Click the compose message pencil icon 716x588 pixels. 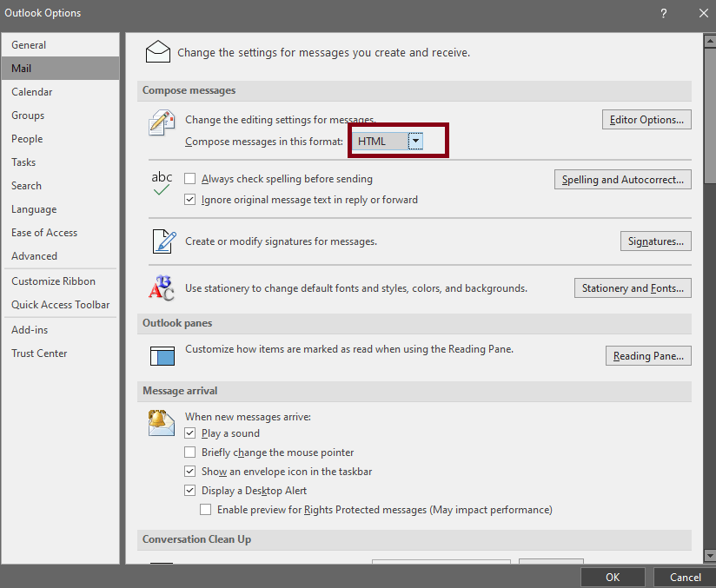(x=162, y=122)
